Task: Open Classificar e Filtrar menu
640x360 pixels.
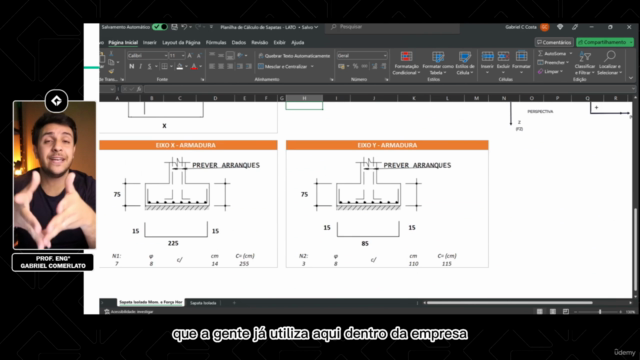Action: coord(584,63)
